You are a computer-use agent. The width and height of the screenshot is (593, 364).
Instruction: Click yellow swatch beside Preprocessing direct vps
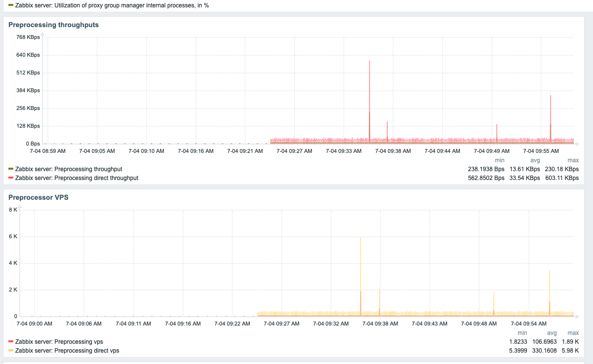click(x=11, y=351)
